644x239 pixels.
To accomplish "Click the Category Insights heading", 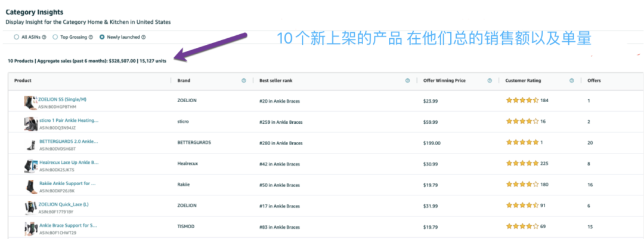I will coord(35,13).
